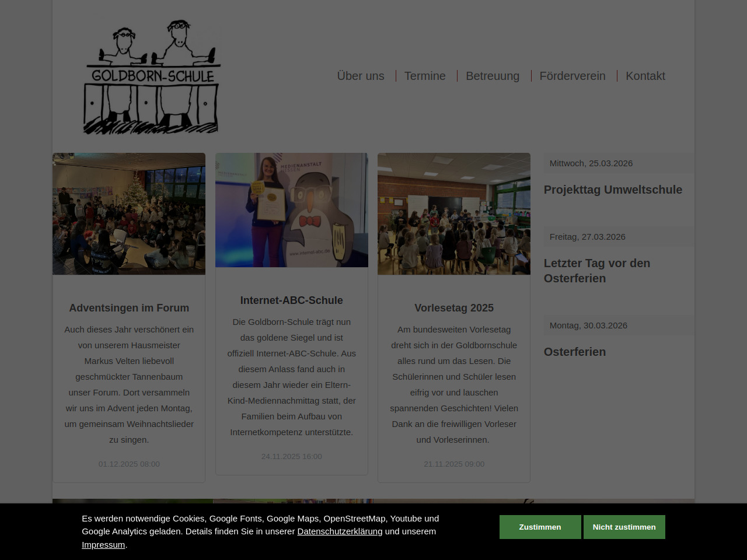Open the Internet-ABC-Schule article heading
This screenshot has width=747, height=560.
click(291, 300)
